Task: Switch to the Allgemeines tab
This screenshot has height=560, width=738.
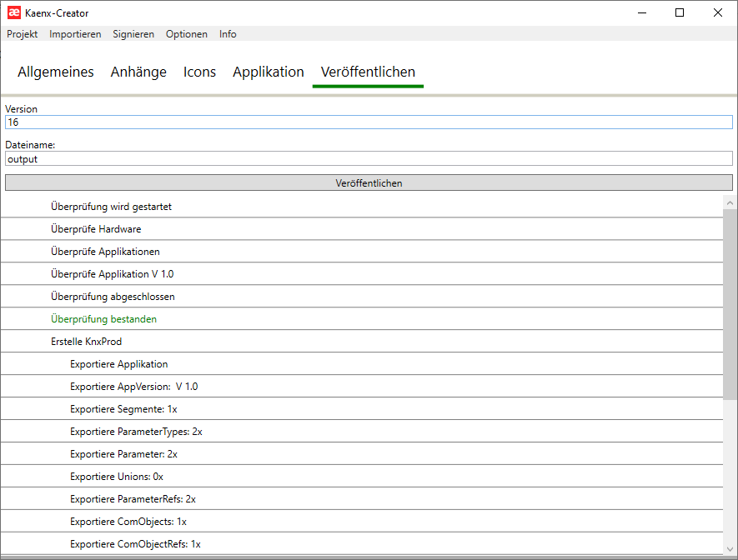Action: [x=56, y=72]
